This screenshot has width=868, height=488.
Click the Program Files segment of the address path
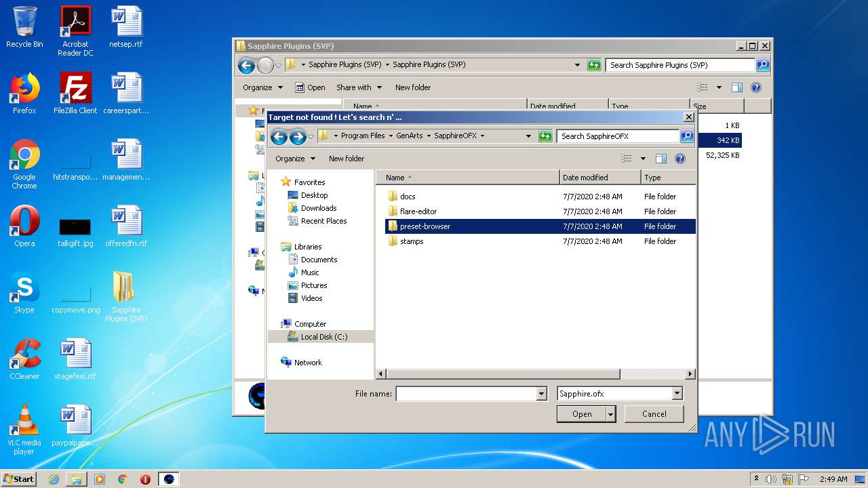(x=363, y=136)
